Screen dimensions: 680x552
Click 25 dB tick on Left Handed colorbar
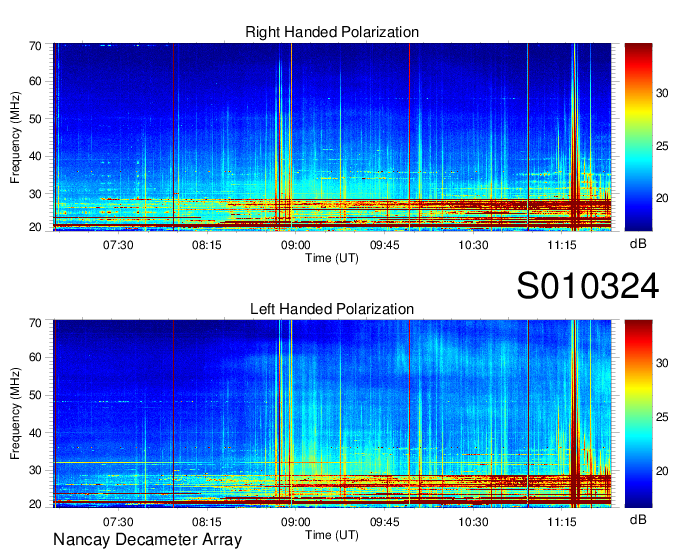coord(662,417)
